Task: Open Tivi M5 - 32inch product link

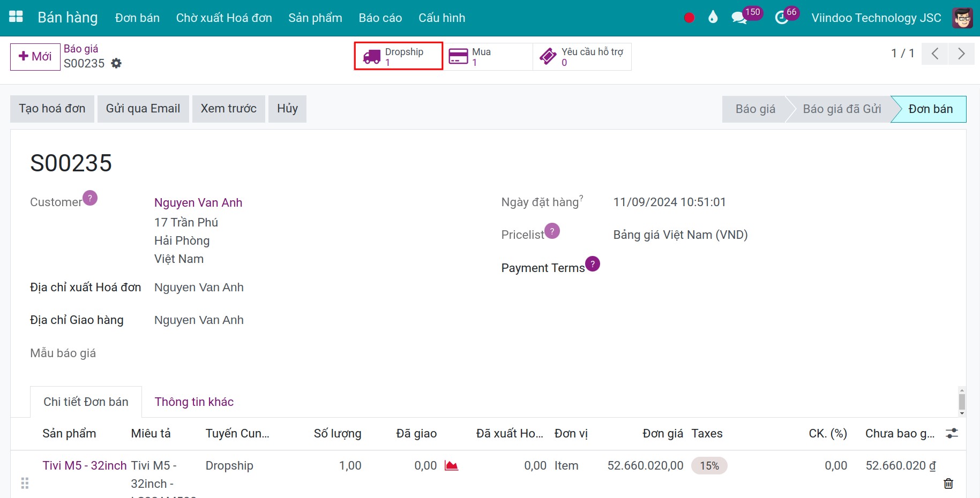Action: (85, 465)
